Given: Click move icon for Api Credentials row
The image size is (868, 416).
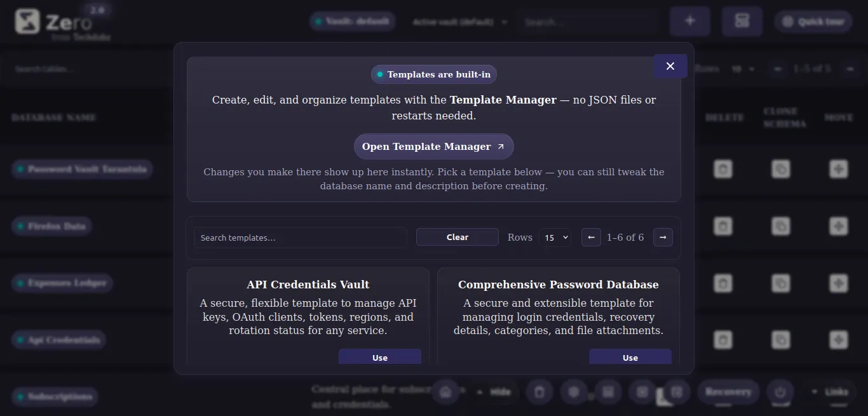Looking at the screenshot, I should tap(839, 340).
